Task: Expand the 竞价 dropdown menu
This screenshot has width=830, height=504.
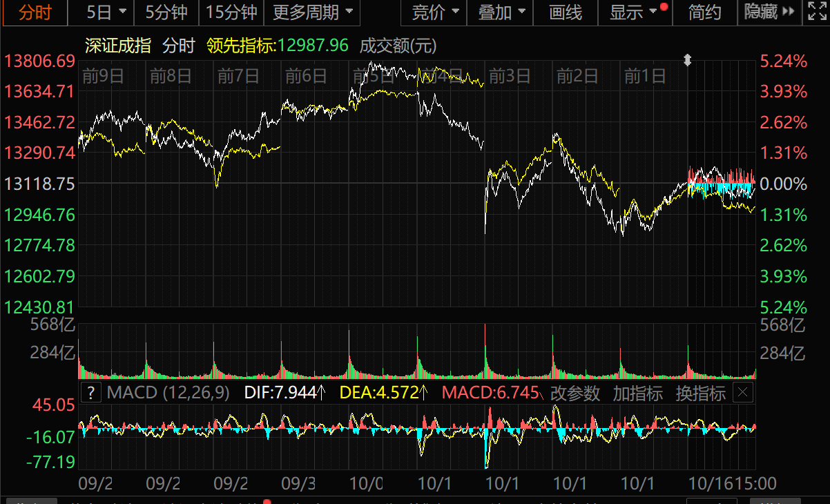Action: tap(435, 12)
